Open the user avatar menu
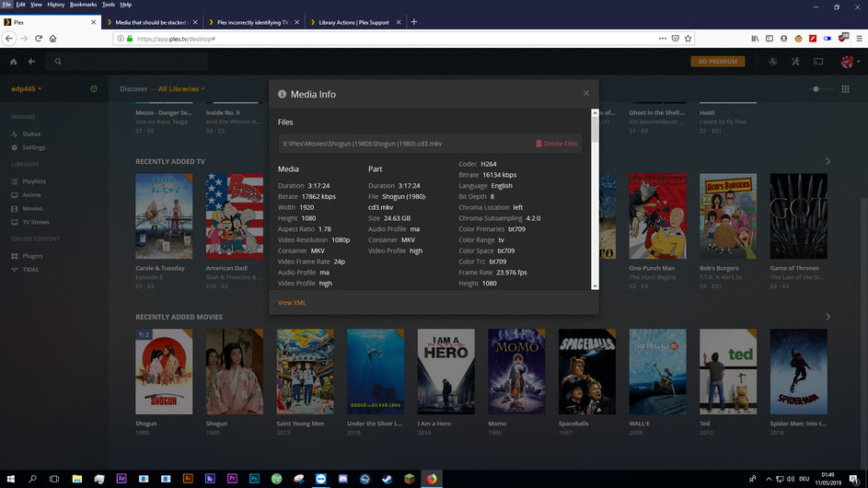 tap(849, 62)
